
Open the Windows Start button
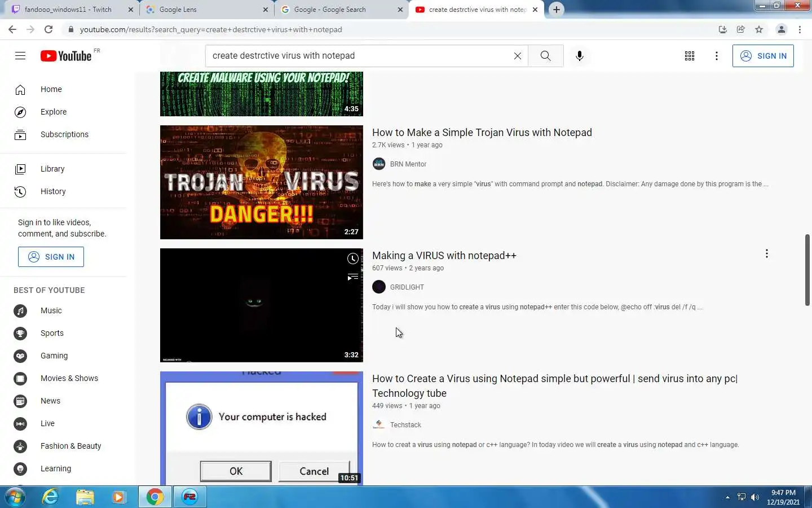coord(15,497)
